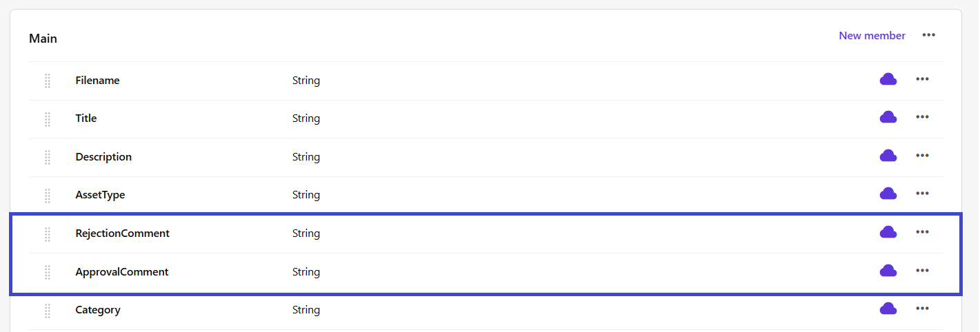Screen dimensions: 980x332
Task: Click the New member link
Action: (x=872, y=36)
